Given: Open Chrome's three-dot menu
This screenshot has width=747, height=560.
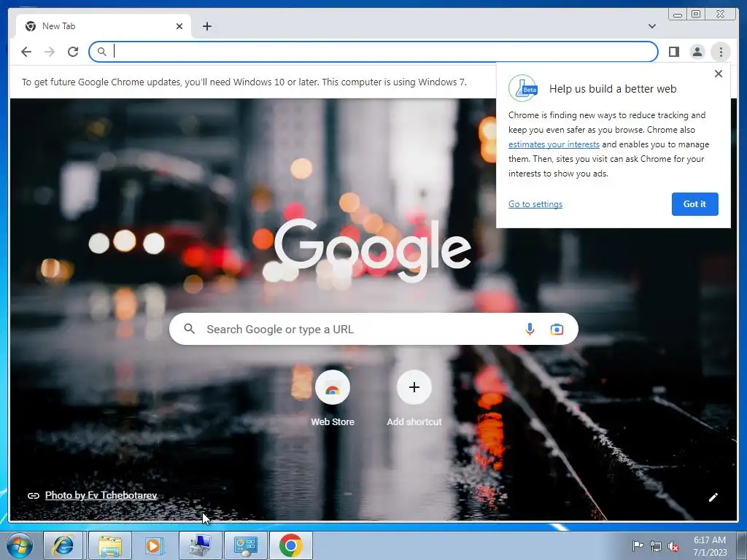Looking at the screenshot, I should pyautogui.click(x=721, y=52).
